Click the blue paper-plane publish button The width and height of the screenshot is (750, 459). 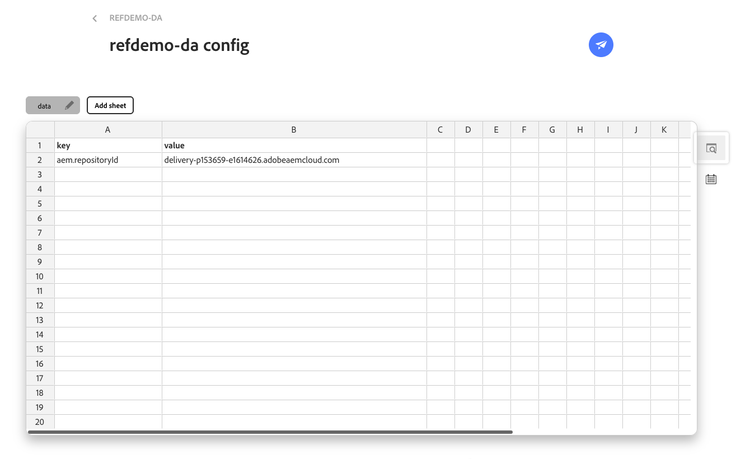click(x=601, y=44)
